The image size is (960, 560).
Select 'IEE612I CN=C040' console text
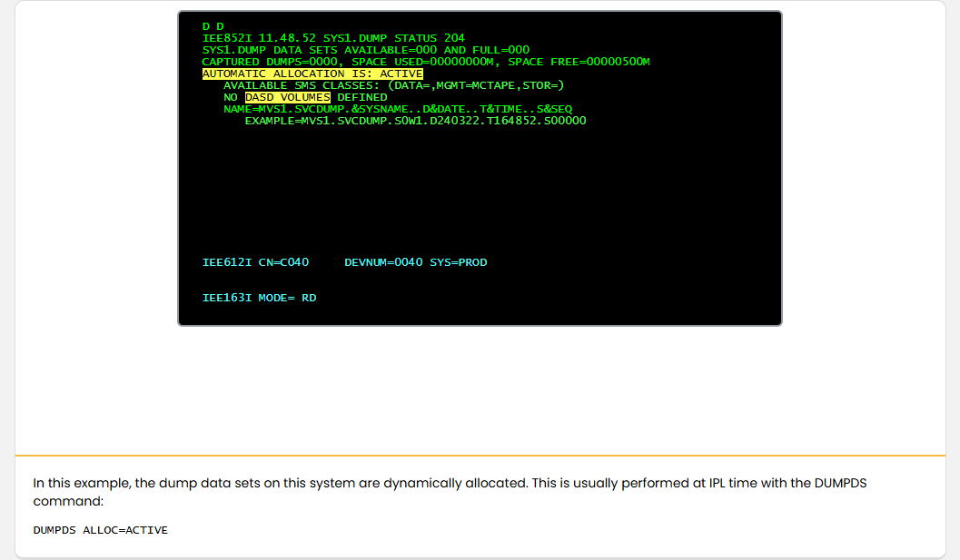tap(255, 262)
